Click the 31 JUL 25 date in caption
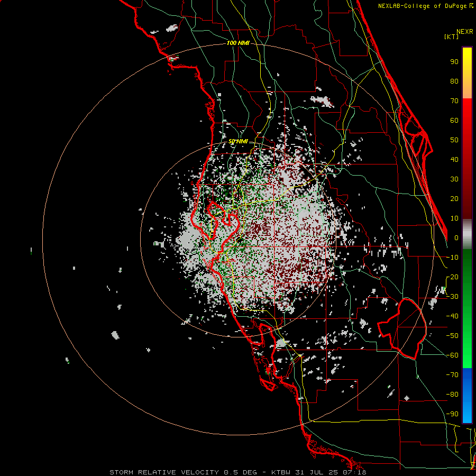The image size is (476, 476). (x=316, y=472)
